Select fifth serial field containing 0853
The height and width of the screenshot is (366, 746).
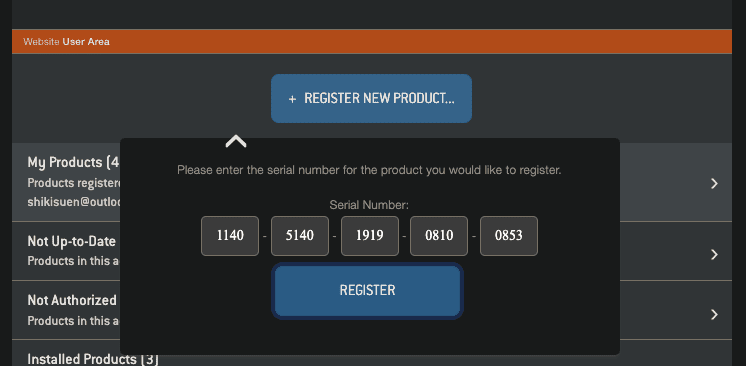[x=509, y=236]
